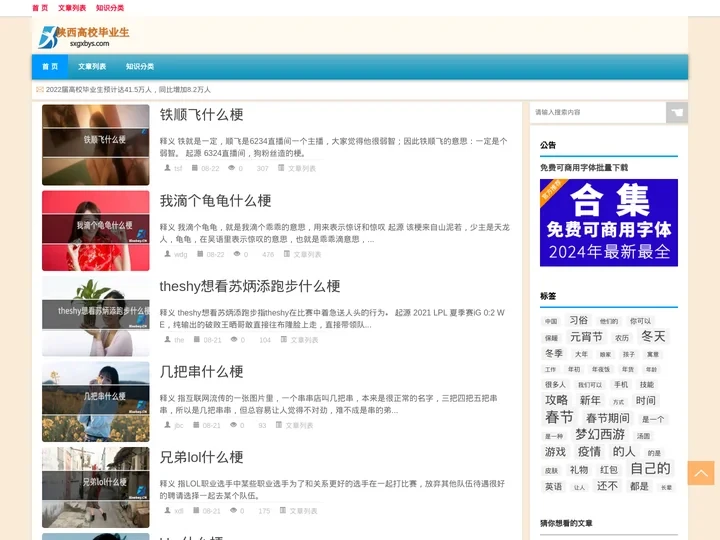The height and width of the screenshot is (540, 720).
Task: Select the 游戏 tag
Action: coord(555,452)
